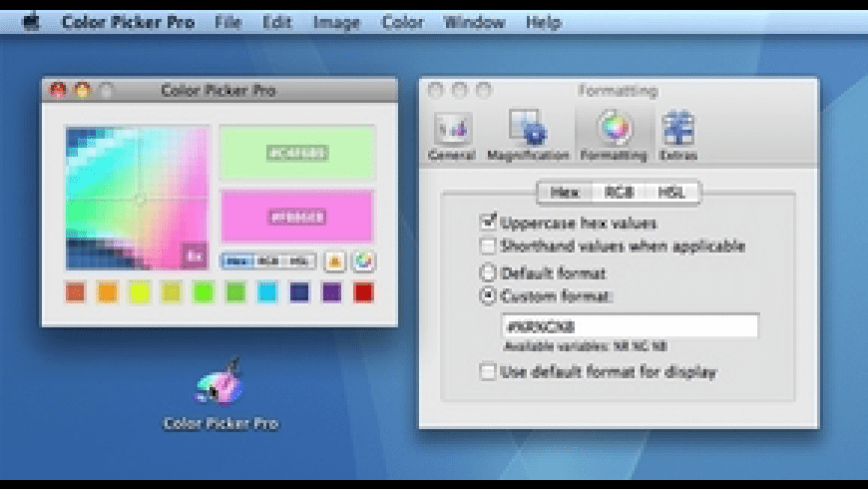Open the General preferences pane
The image size is (868, 489).
[452, 137]
